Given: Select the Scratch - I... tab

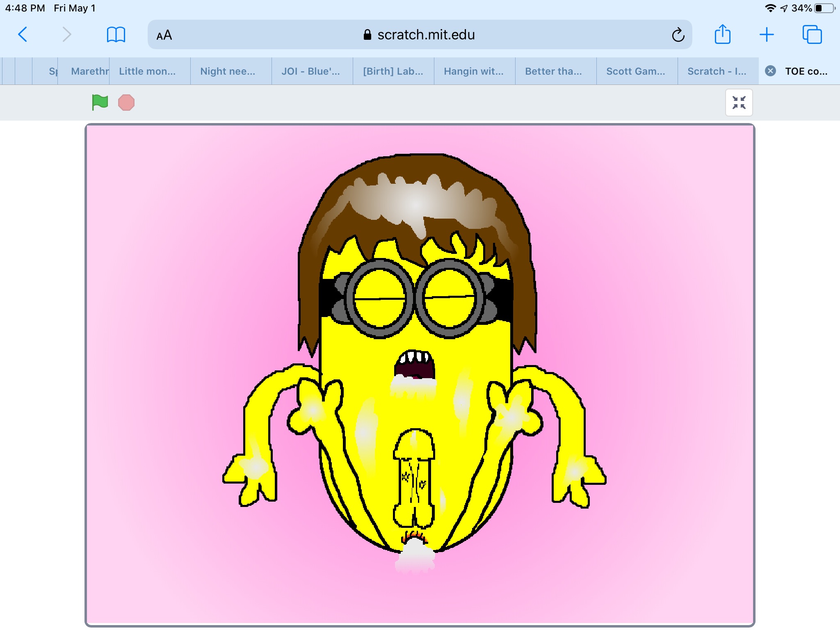Looking at the screenshot, I should 717,71.
